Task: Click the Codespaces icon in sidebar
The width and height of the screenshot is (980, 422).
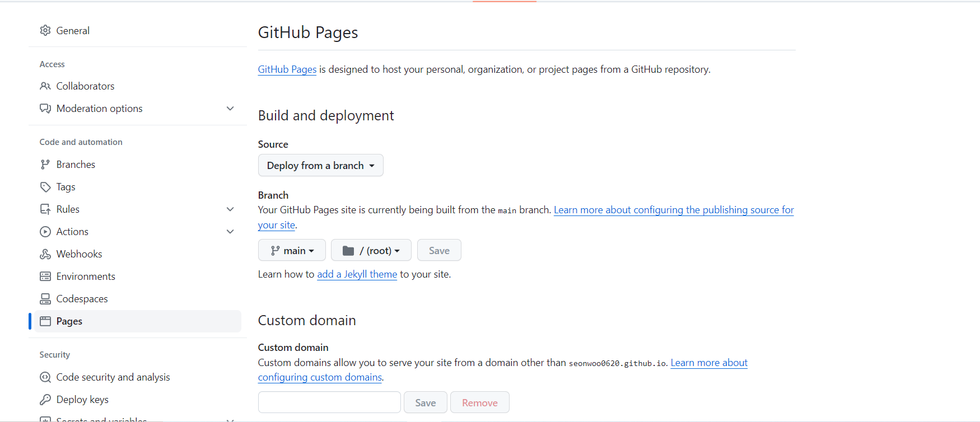Action: pyautogui.click(x=45, y=299)
